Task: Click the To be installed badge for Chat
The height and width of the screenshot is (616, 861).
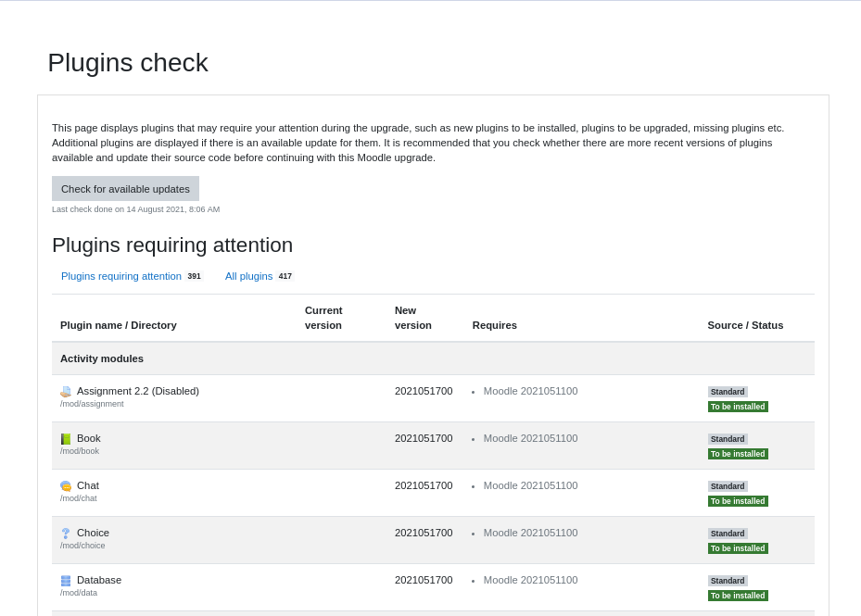Action: [x=738, y=501]
